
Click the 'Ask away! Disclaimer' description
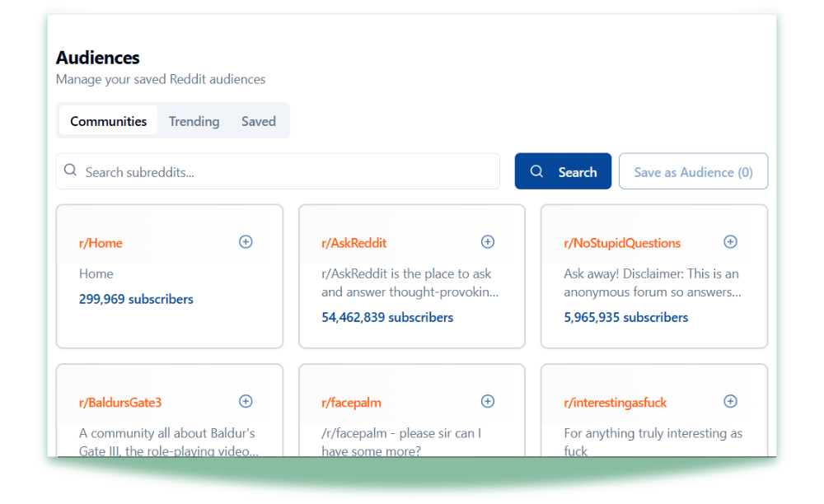pos(652,283)
